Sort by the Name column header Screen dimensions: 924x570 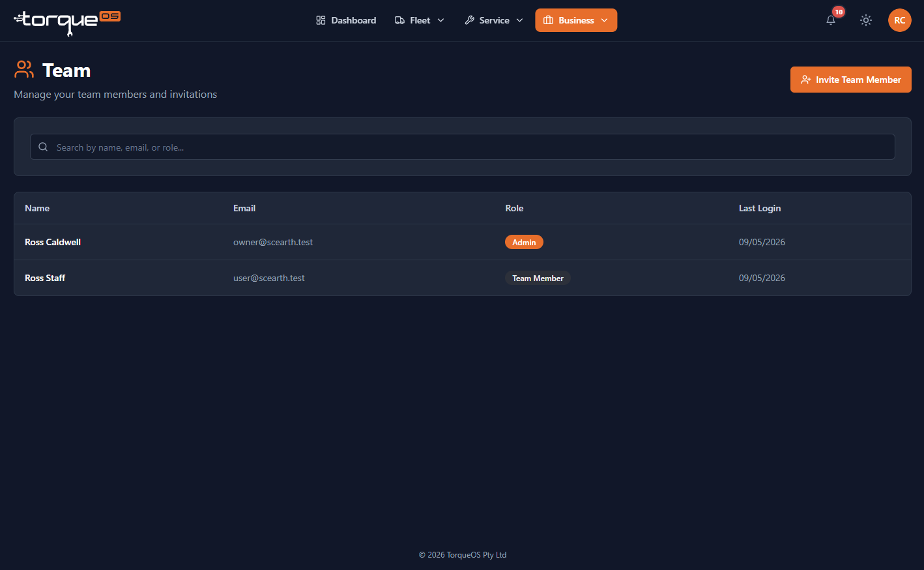(37, 208)
